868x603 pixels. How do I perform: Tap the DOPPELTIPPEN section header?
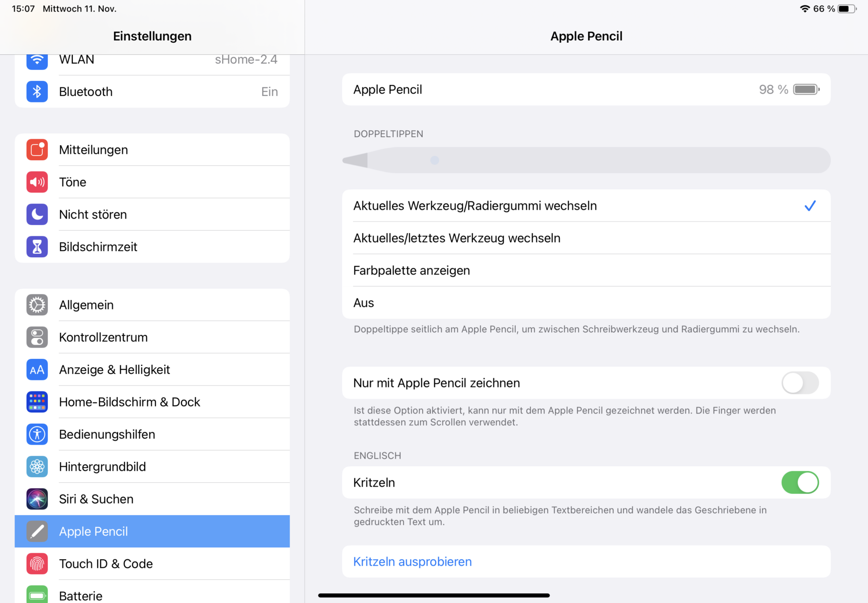389,134
